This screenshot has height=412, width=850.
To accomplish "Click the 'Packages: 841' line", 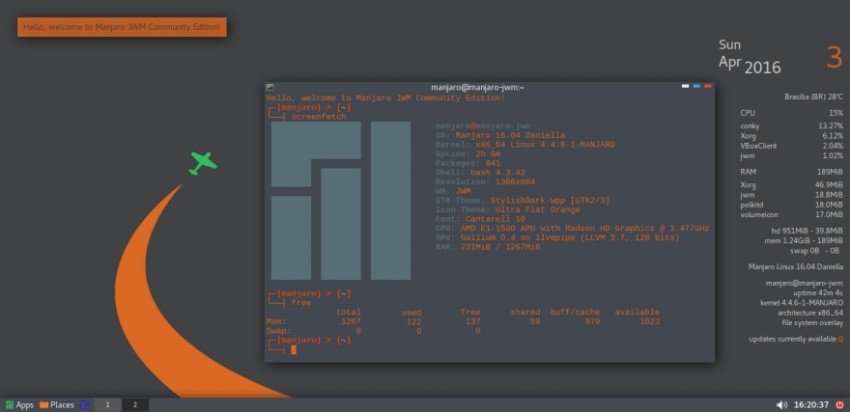I will click(468, 163).
